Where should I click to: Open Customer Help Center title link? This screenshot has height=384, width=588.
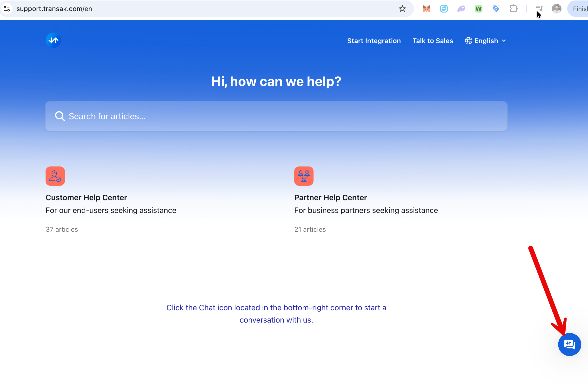click(x=86, y=197)
